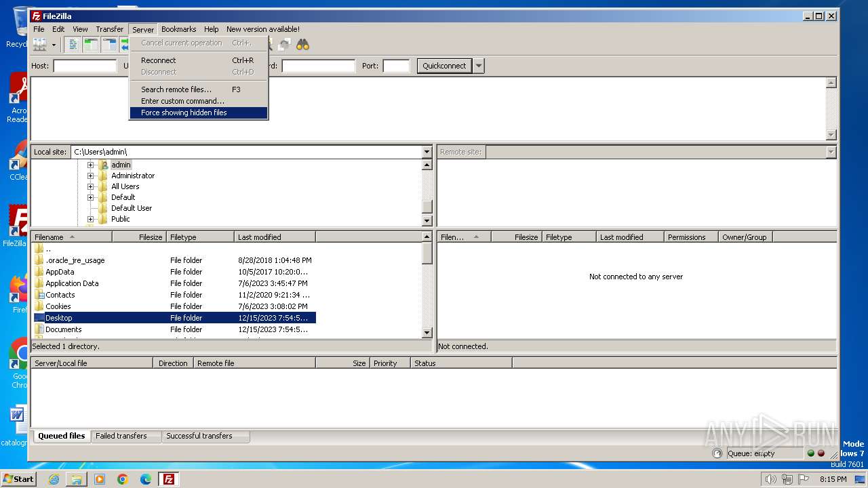The width and height of the screenshot is (868, 488).
Task: Open the Site Manager toolbar icon
Action: (x=39, y=45)
